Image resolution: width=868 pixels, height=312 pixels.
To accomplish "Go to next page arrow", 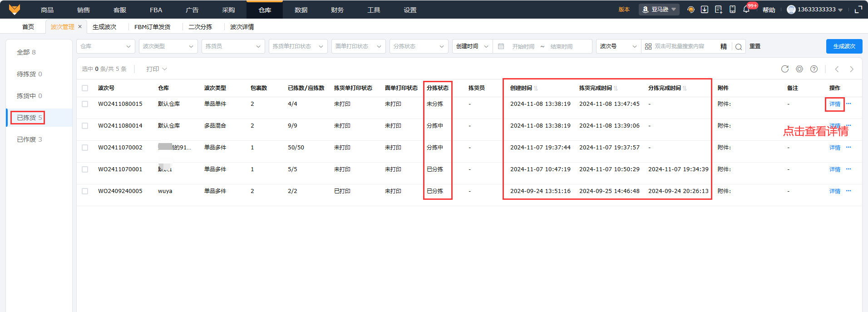I will coord(852,69).
